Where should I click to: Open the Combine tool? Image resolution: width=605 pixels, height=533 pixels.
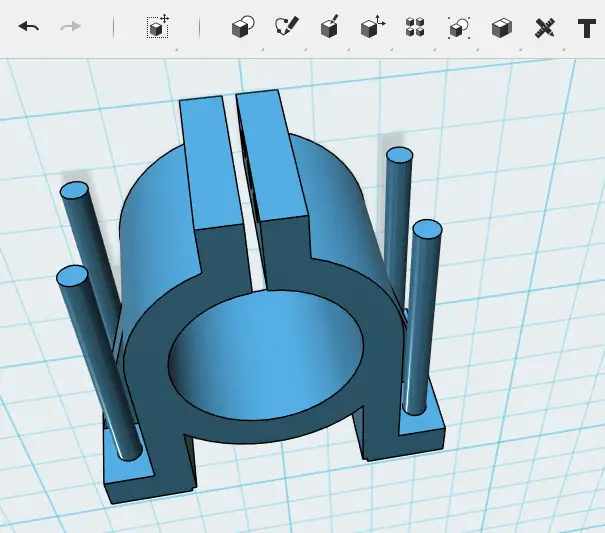click(x=502, y=28)
